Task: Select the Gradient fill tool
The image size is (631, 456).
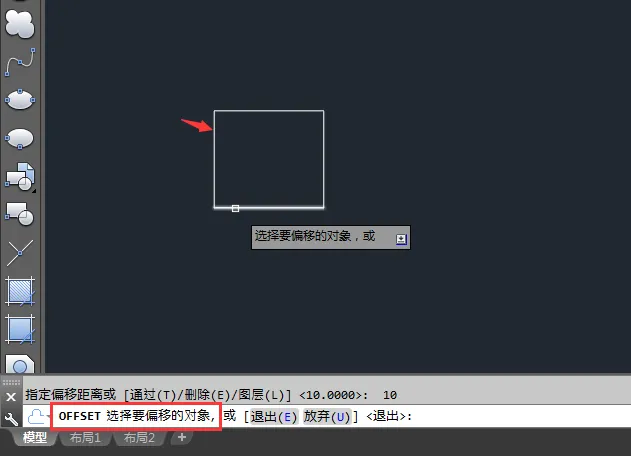Action: [x=20, y=330]
